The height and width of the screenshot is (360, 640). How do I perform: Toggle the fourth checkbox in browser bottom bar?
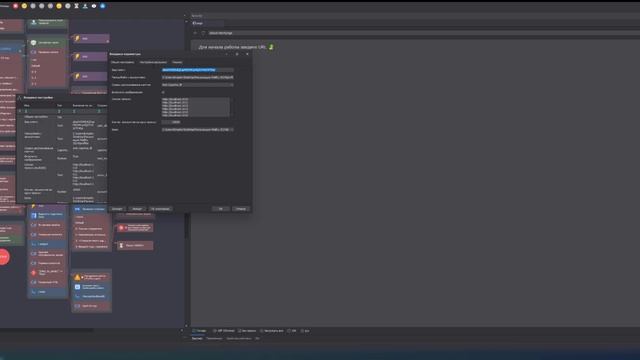(x=261, y=331)
